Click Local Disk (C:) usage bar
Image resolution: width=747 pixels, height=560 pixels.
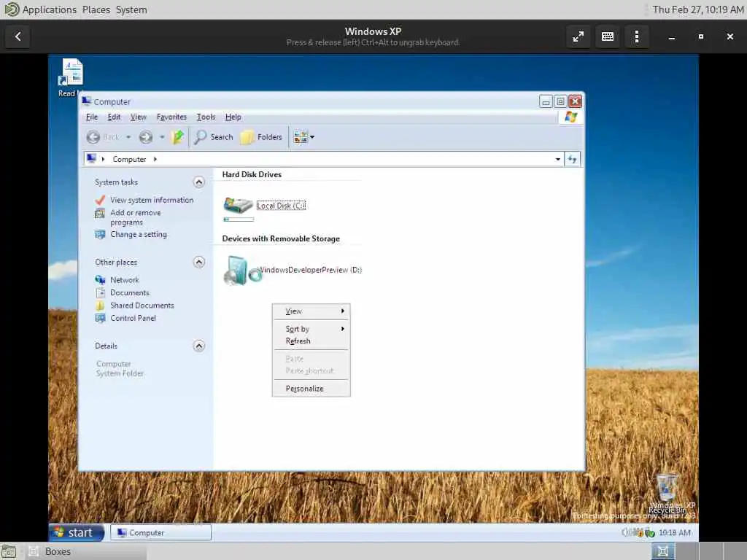pyautogui.click(x=239, y=219)
